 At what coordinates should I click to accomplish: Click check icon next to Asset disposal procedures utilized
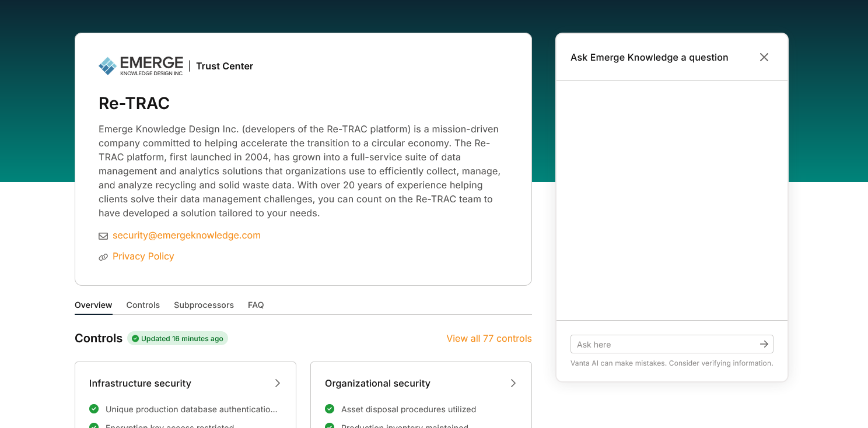click(330, 409)
